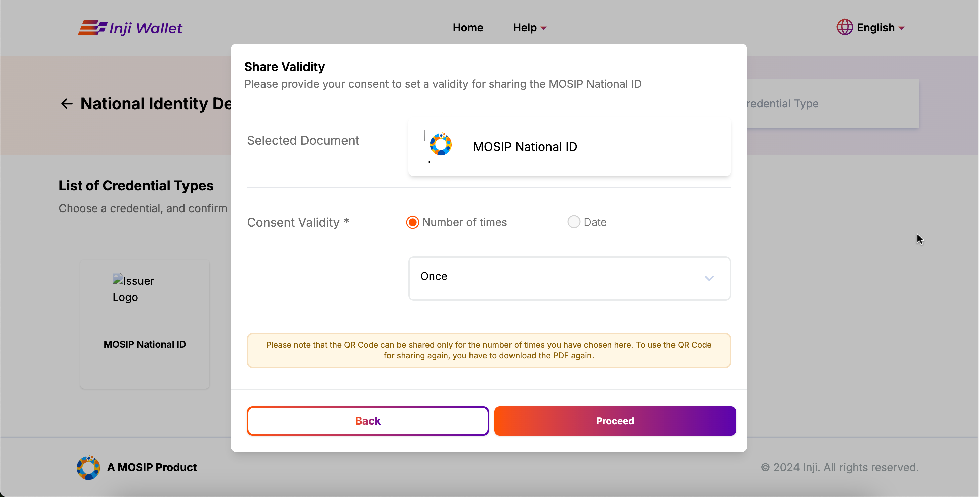Open the Home navigation item
Viewport: 980px width, 497px height.
click(467, 28)
